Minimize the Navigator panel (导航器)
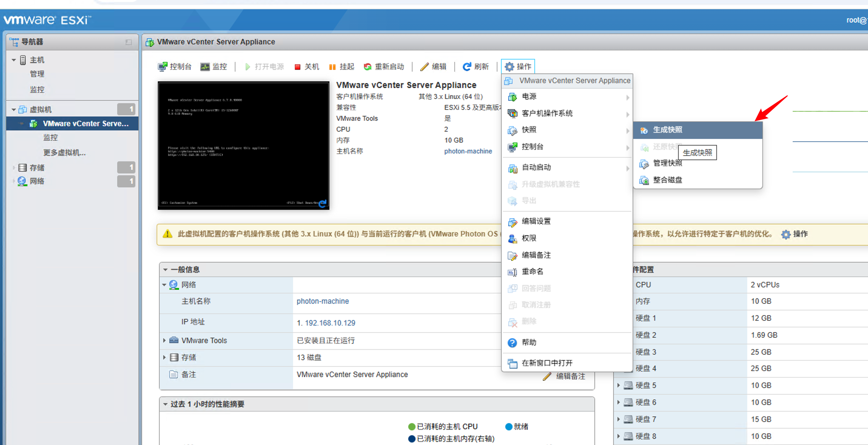 [x=129, y=42]
